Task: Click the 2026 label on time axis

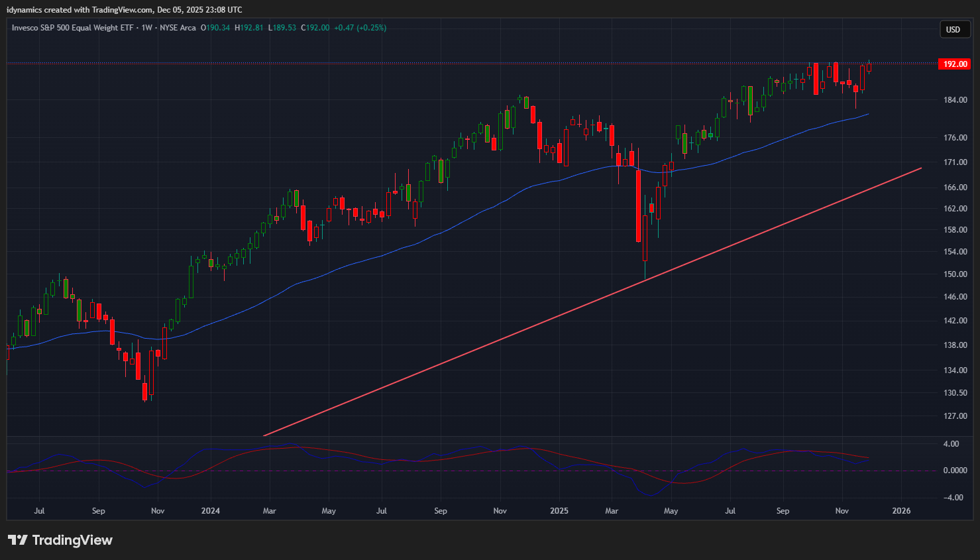Action: click(901, 511)
